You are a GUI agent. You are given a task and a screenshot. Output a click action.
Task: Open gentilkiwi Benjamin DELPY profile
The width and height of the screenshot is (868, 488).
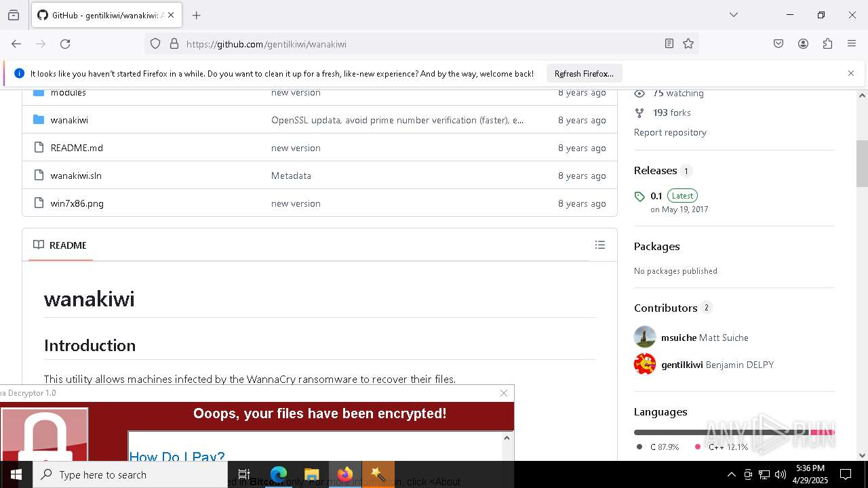pos(717,365)
